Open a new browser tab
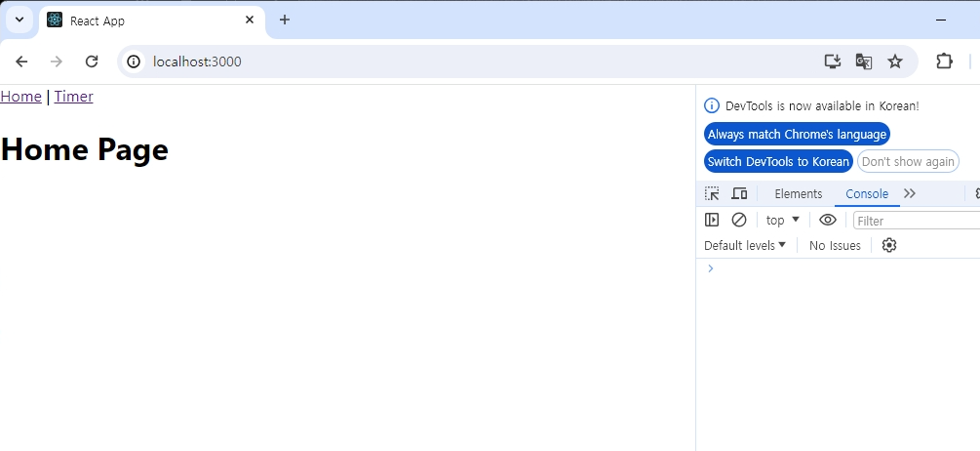Viewport: 980px width, 451px height. (x=285, y=20)
